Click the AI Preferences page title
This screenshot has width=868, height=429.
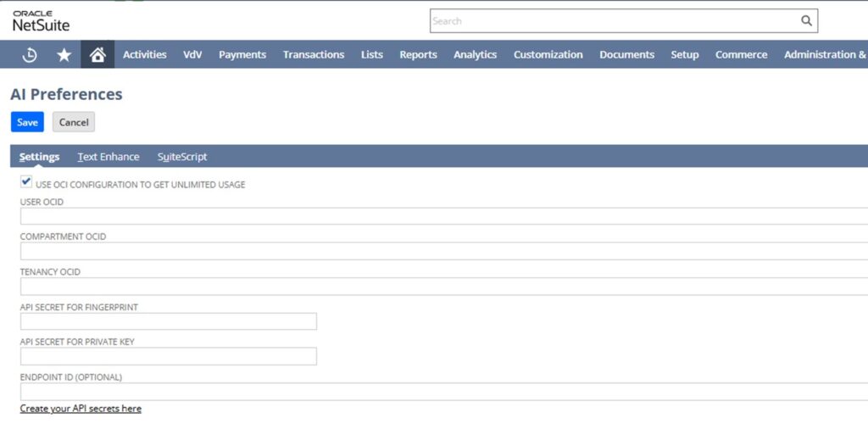coord(66,94)
